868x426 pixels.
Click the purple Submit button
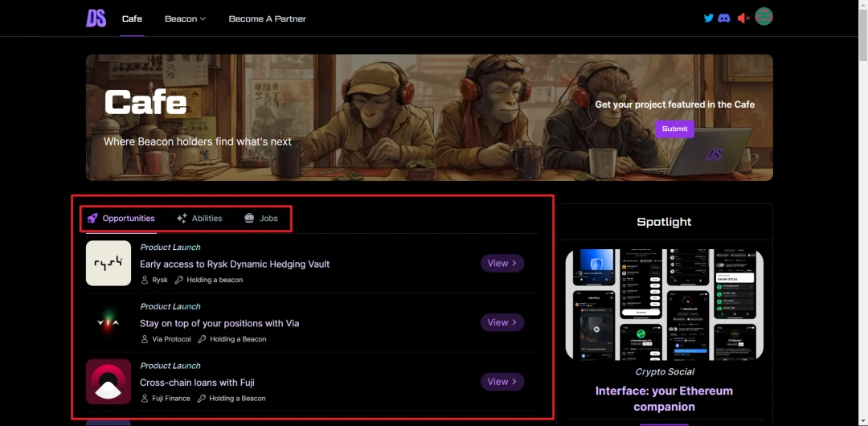674,129
